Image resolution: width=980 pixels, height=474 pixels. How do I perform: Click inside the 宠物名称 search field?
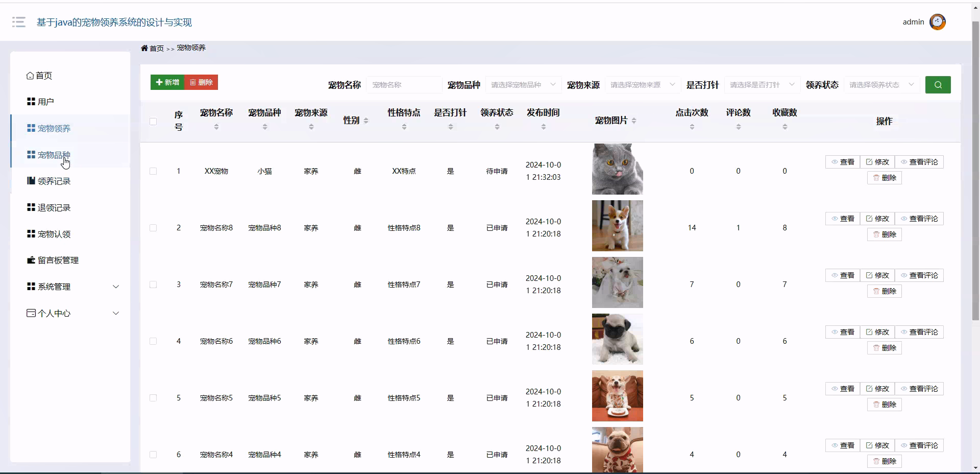(x=404, y=85)
